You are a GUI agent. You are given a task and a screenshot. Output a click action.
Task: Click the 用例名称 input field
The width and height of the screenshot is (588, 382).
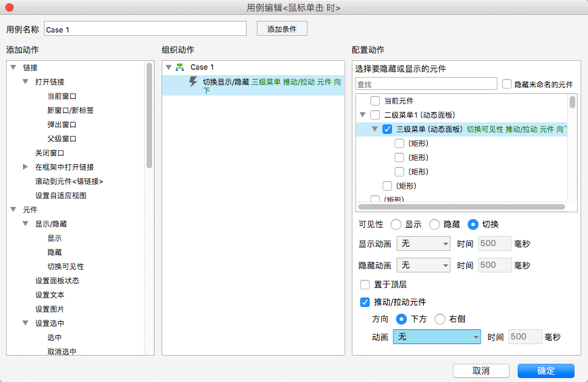click(x=145, y=29)
